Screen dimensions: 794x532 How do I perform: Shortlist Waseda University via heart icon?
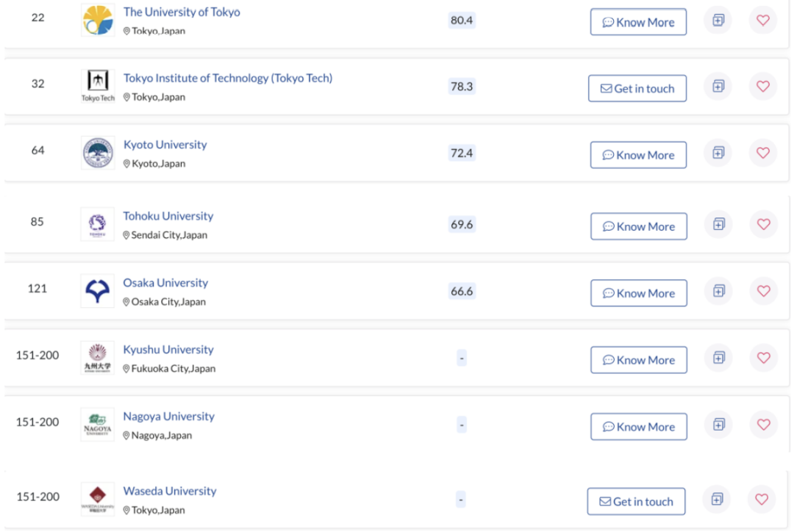[x=762, y=500]
